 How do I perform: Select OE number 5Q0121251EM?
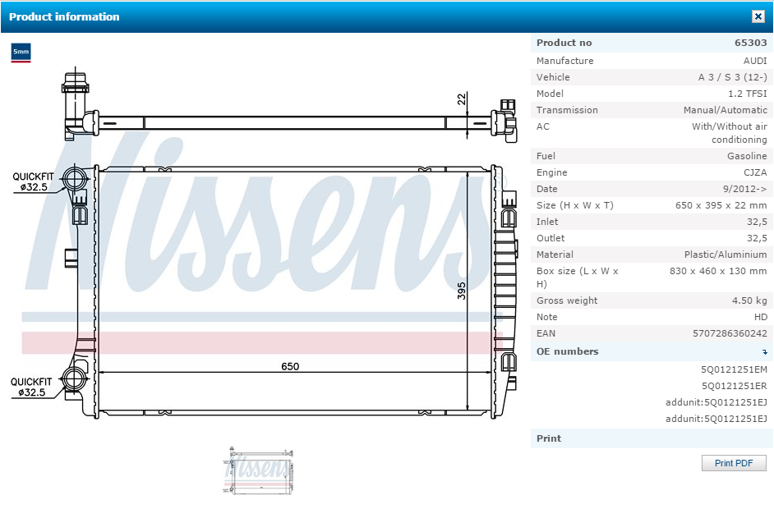[734, 369]
